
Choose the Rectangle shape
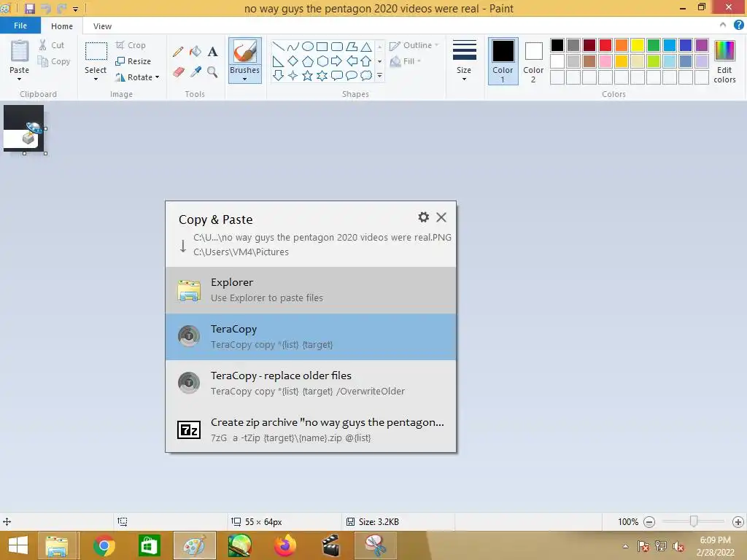(322, 47)
